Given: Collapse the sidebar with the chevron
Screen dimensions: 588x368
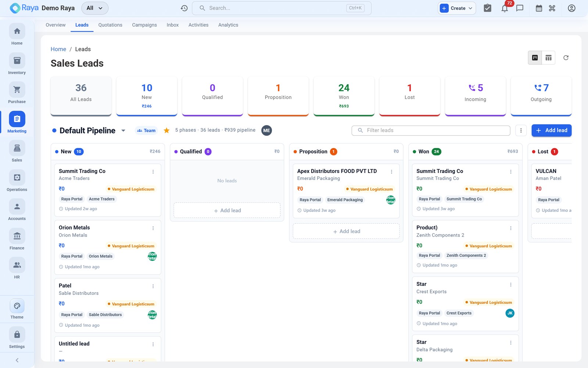Looking at the screenshot, I should (x=17, y=360).
